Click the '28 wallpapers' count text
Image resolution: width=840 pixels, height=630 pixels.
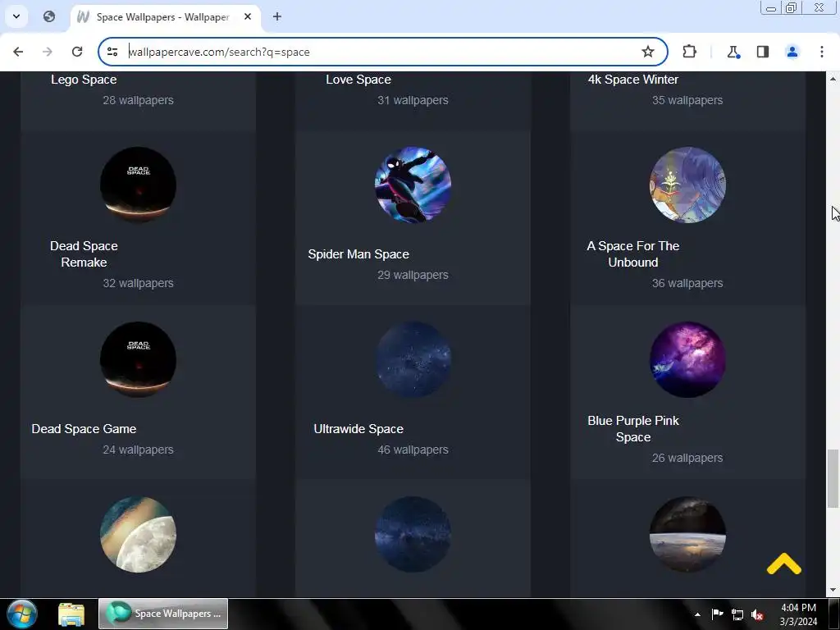click(x=138, y=100)
